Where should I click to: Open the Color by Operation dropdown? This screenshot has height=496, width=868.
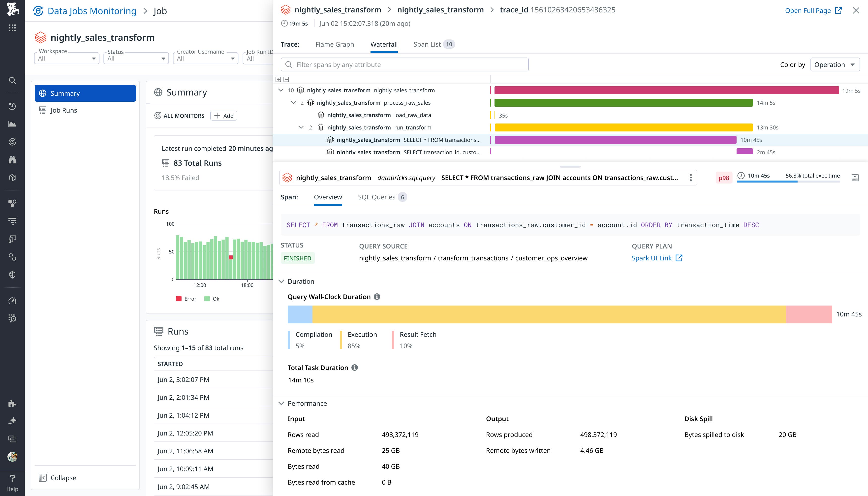tap(835, 64)
